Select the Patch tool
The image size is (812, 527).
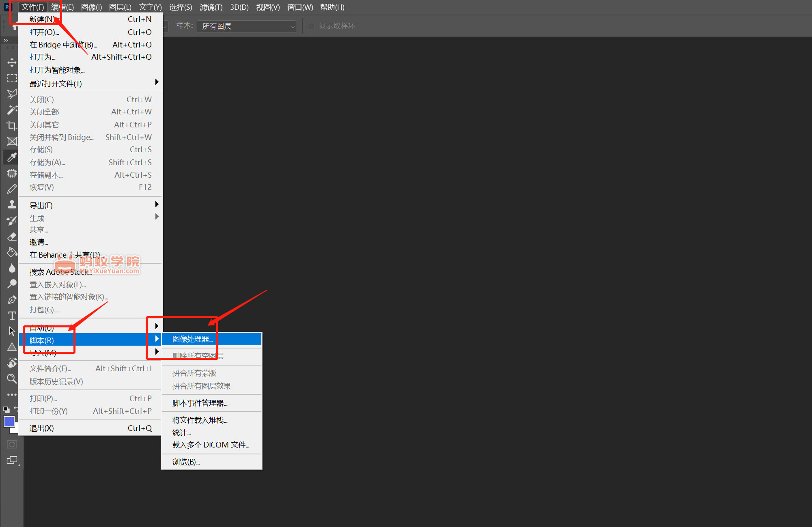(x=12, y=173)
